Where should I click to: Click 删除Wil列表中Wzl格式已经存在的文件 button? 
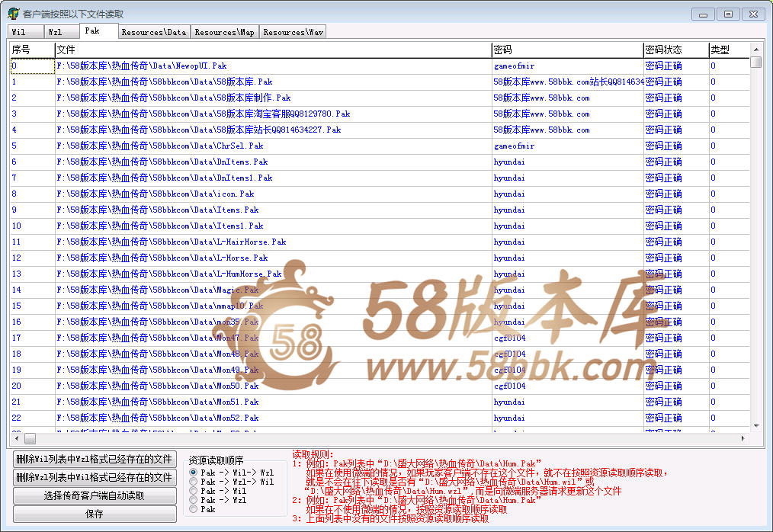tap(95, 460)
